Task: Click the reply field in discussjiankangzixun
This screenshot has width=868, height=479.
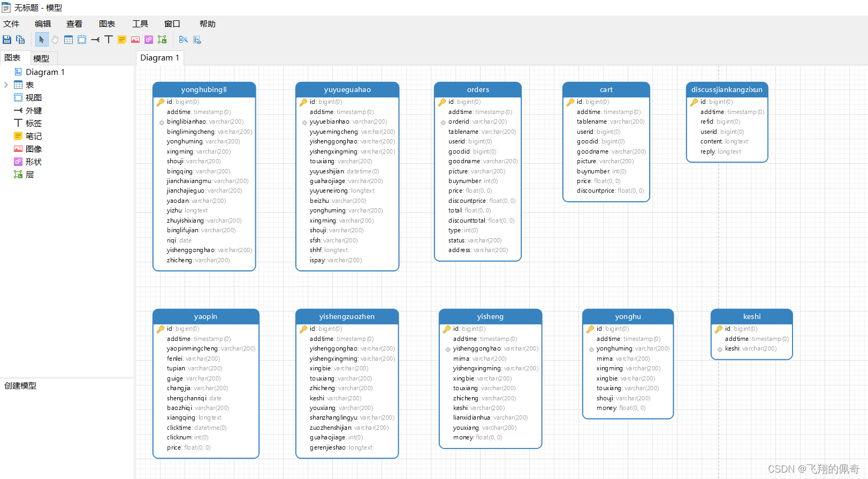Action: coord(720,151)
